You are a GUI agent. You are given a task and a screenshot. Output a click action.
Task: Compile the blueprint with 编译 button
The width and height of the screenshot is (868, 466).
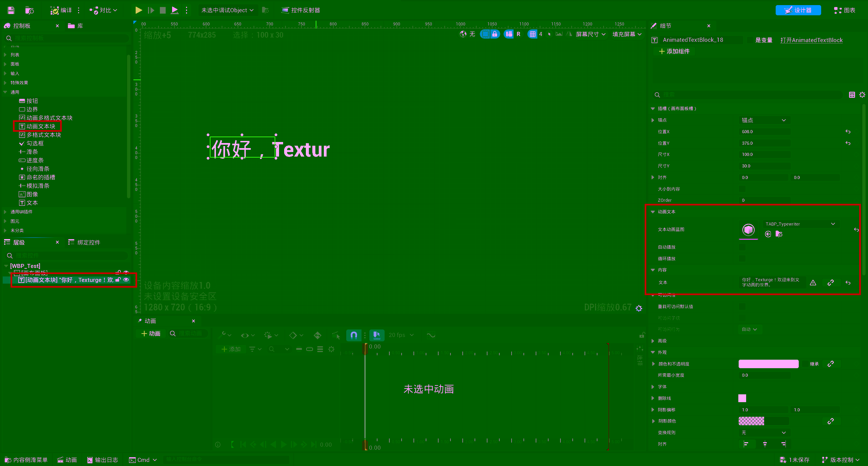point(61,11)
